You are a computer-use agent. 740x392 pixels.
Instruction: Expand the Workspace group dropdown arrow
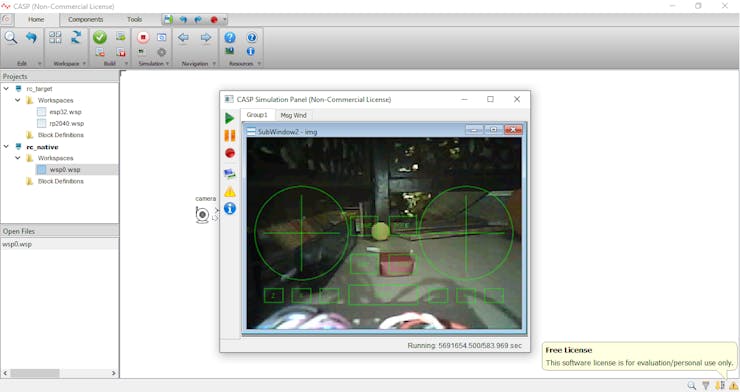(x=84, y=64)
